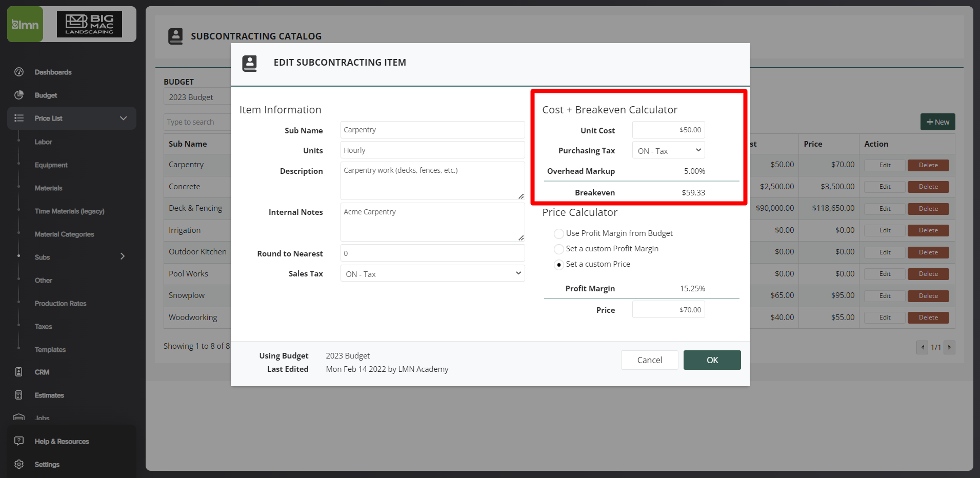The image size is (980, 478).
Task: Click the Price input in the calculator
Action: 668,309
